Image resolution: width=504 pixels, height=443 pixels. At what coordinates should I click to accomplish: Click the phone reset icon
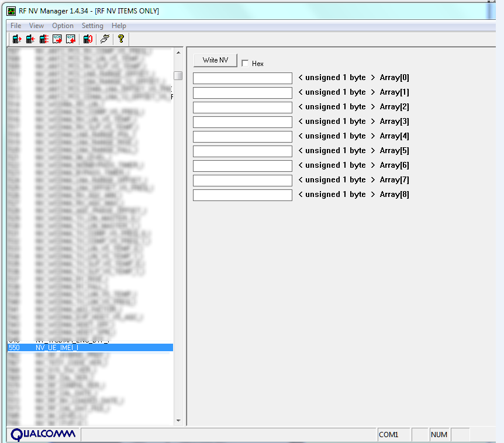point(88,39)
